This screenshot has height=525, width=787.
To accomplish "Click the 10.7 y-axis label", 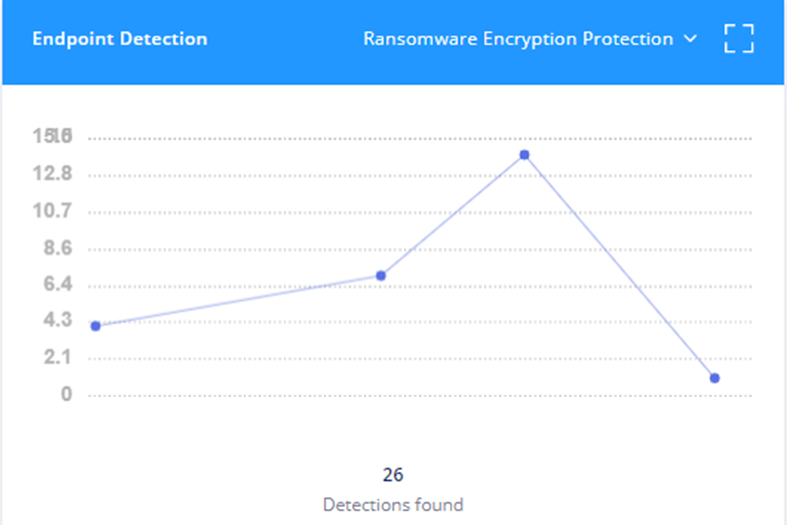I will [52, 211].
